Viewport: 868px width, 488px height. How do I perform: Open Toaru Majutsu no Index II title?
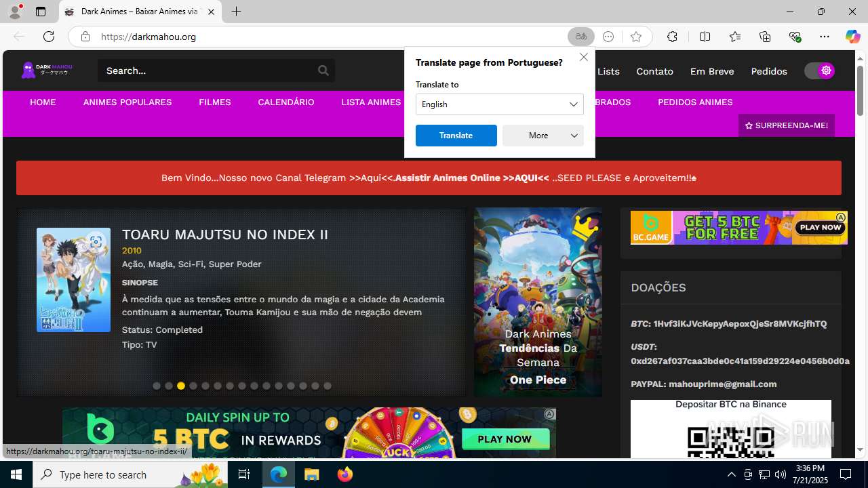pyautogui.click(x=225, y=235)
